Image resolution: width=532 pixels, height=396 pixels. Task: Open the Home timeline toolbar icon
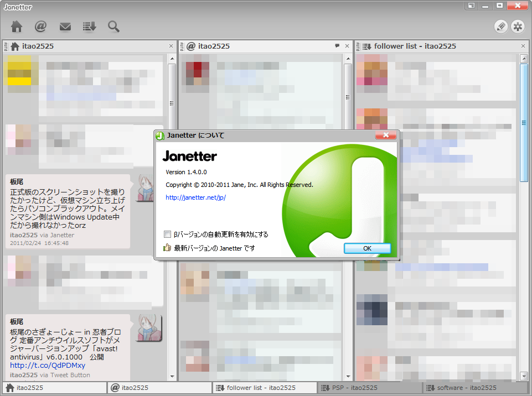point(17,27)
